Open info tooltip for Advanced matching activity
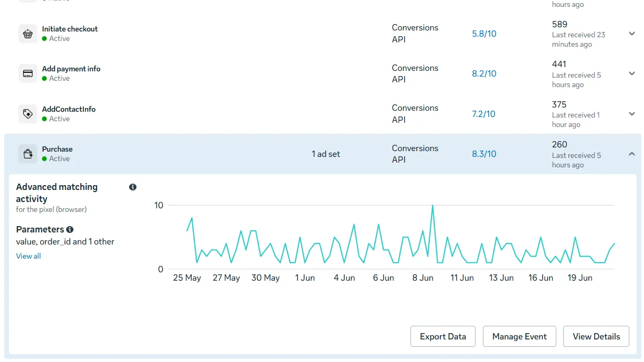 pyautogui.click(x=133, y=187)
